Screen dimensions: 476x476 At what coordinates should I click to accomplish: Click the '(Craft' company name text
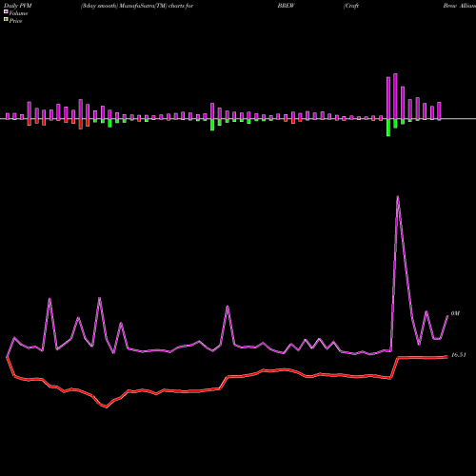pyautogui.click(x=351, y=6)
